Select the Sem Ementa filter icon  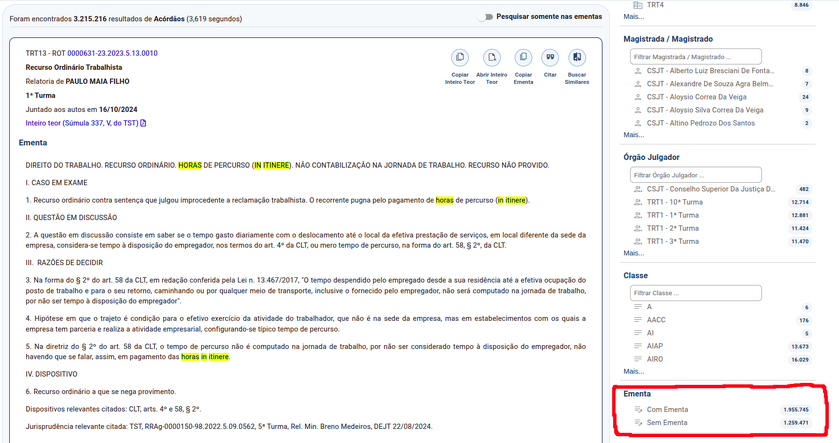click(x=636, y=423)
